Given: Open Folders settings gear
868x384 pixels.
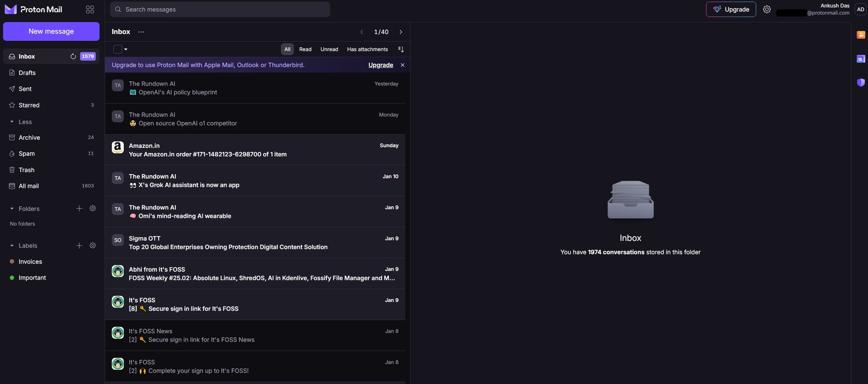Looking at the screenshot, I should [92, 208].
